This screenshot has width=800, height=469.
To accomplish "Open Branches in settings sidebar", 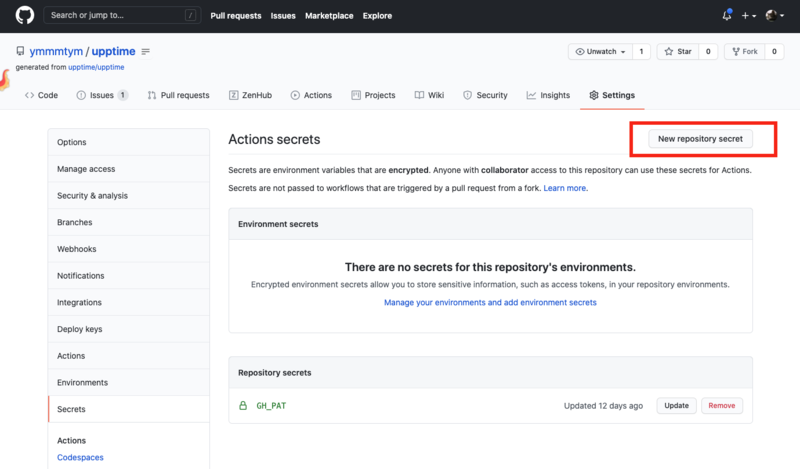I will click(x=129, y=222).
